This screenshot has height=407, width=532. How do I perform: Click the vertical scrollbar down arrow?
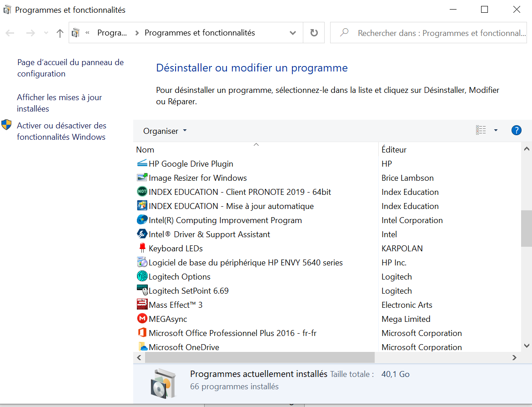point(526,346)
